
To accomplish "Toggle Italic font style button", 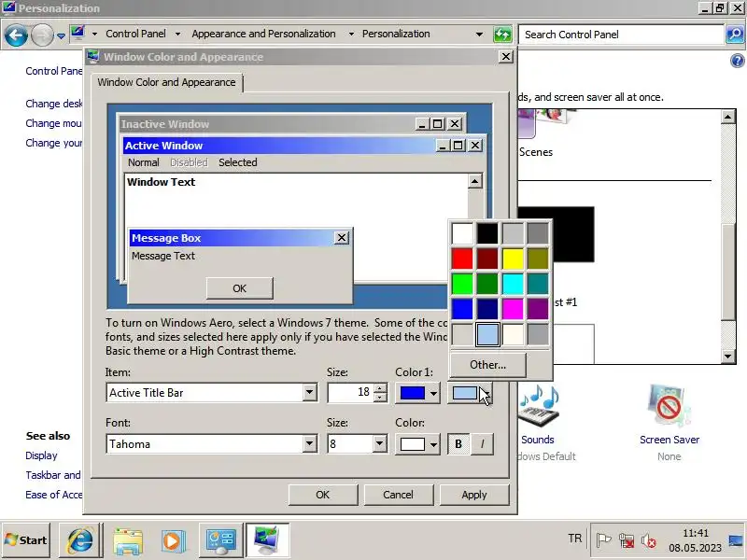I will click(x=482, y=444).
